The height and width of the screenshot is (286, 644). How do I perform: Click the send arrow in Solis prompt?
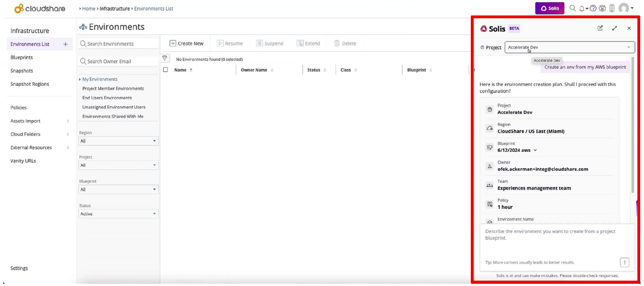point(624,262)
